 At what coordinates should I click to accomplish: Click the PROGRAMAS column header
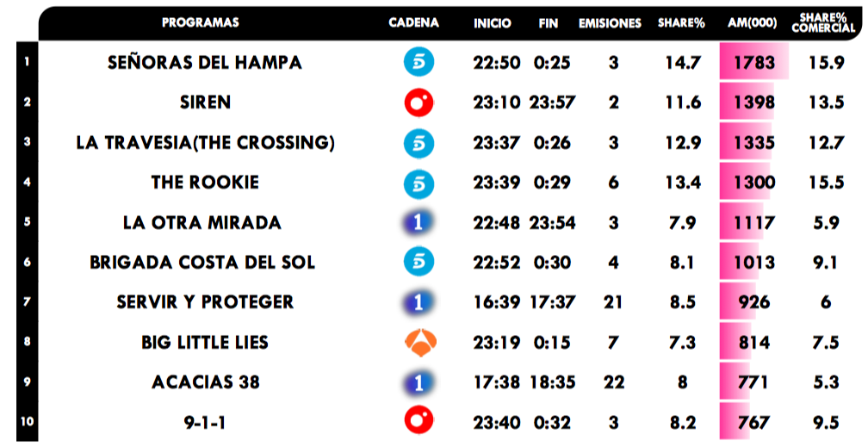pyautogui.click(x=201, y=23)
